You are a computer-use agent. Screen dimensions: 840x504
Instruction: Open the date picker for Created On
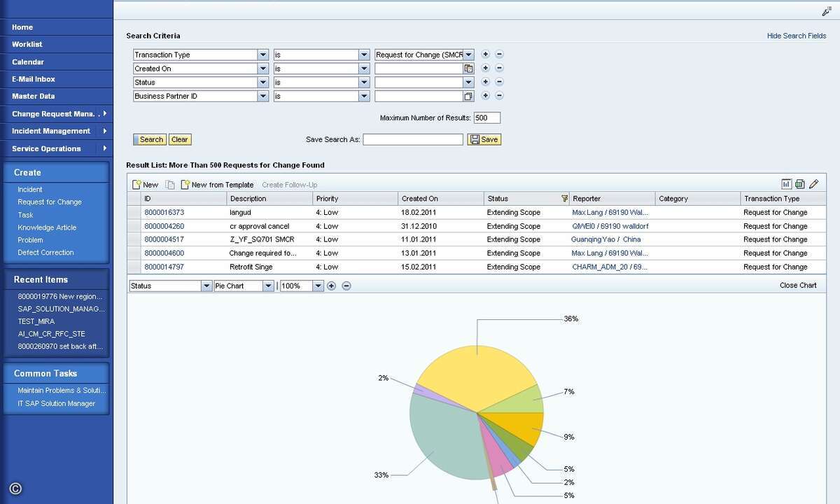coord(468,69)
